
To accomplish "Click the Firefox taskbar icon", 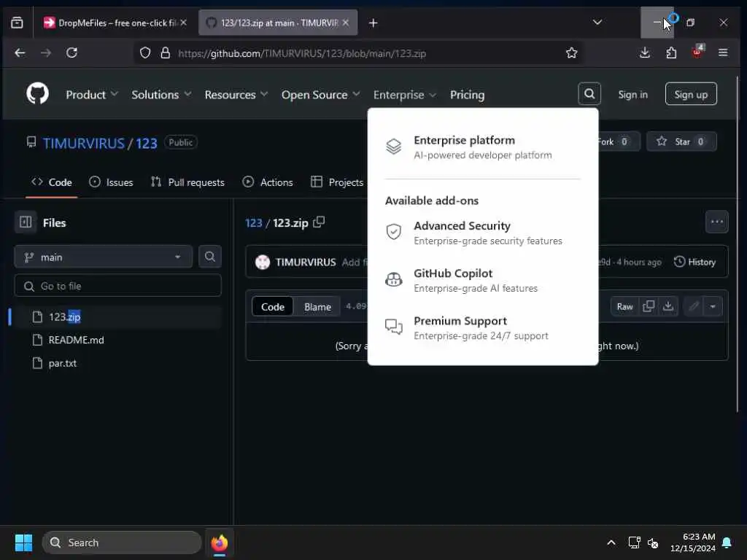I will pyautogui.click(x=220, y=542).
